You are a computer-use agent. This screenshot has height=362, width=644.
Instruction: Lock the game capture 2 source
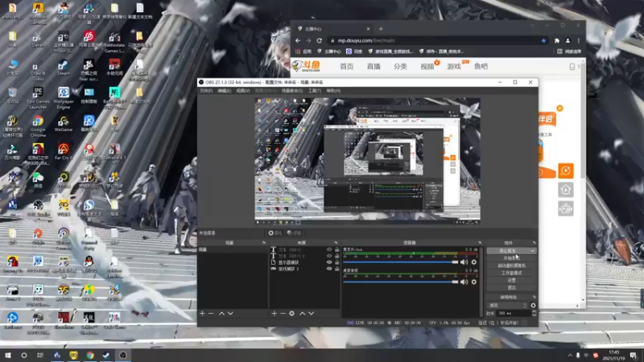tap(336, 269)
